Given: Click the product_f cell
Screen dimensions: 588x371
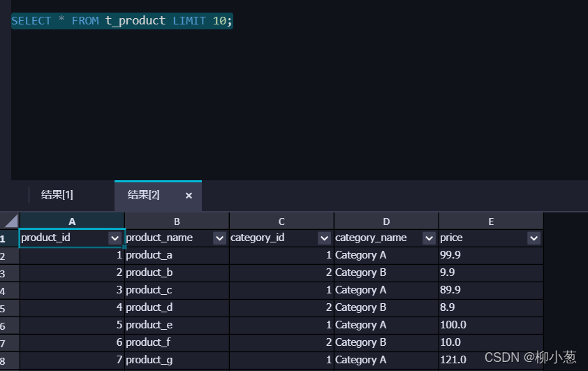Looking at the screenshot, I should pyautogui.click(x=177, y=342).
